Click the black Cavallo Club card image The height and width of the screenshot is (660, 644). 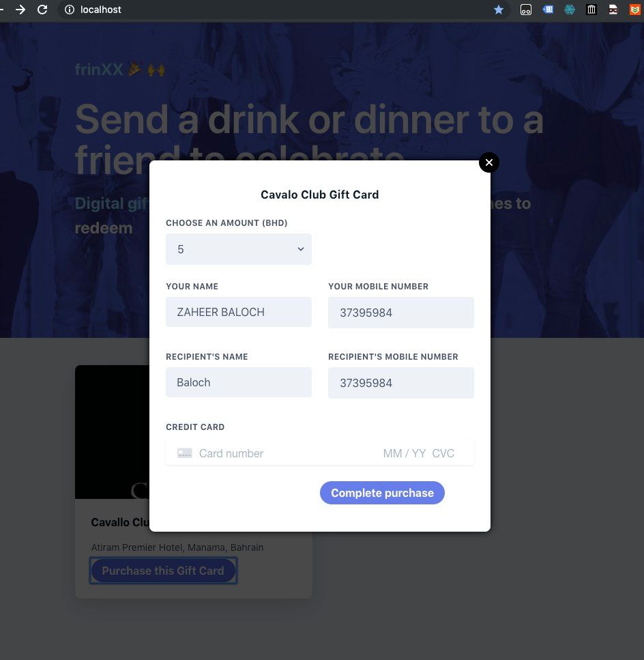pyautogui.click(x=112, y=432)
